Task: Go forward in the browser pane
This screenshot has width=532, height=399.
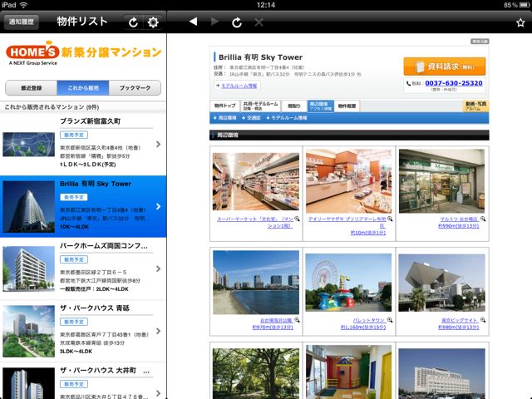Action: [214, 22]
